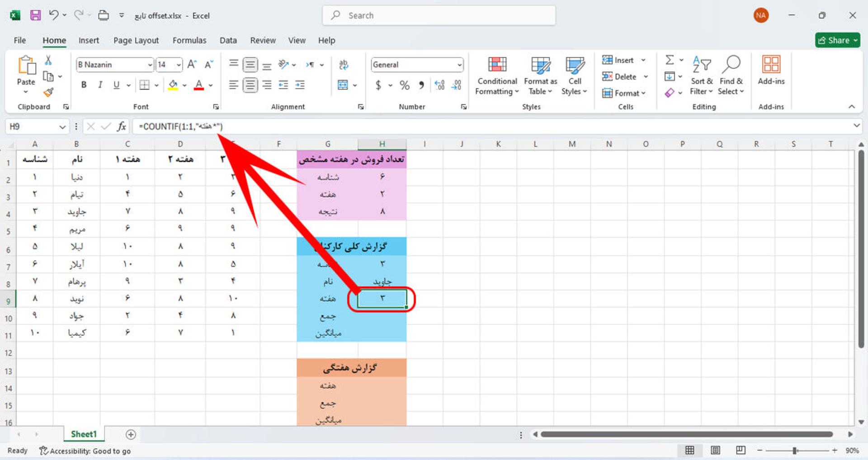Select the Sheet1 worksheet tab

click(x=84, y=434)
